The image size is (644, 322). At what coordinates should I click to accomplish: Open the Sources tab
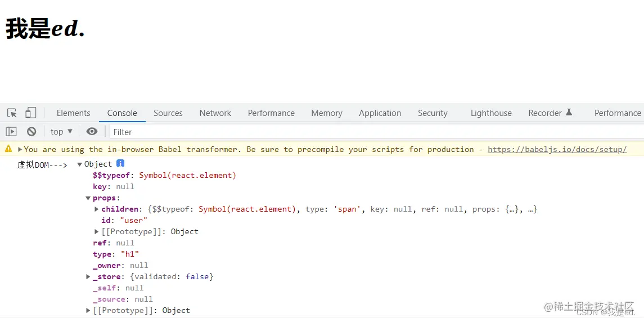pos(168,113)
